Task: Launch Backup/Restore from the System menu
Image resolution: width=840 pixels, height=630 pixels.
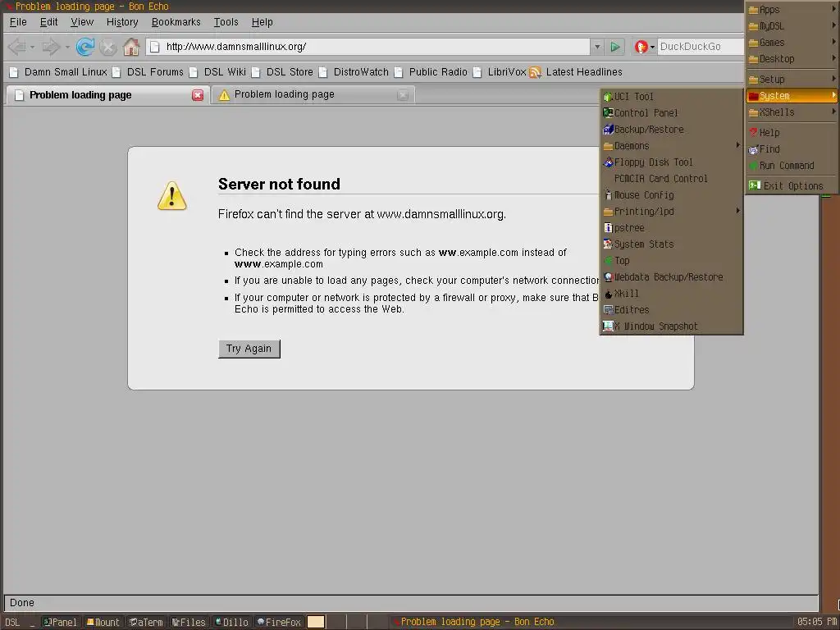Action: point(671,130)
